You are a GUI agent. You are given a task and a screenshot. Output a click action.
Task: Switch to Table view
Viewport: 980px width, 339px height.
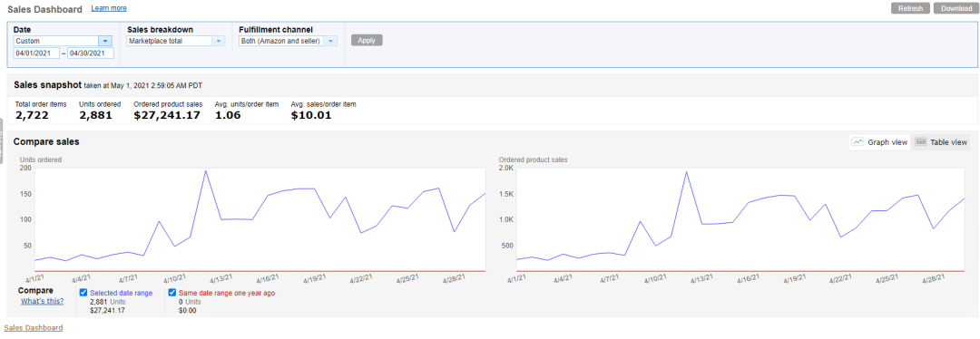click(941, 142)
